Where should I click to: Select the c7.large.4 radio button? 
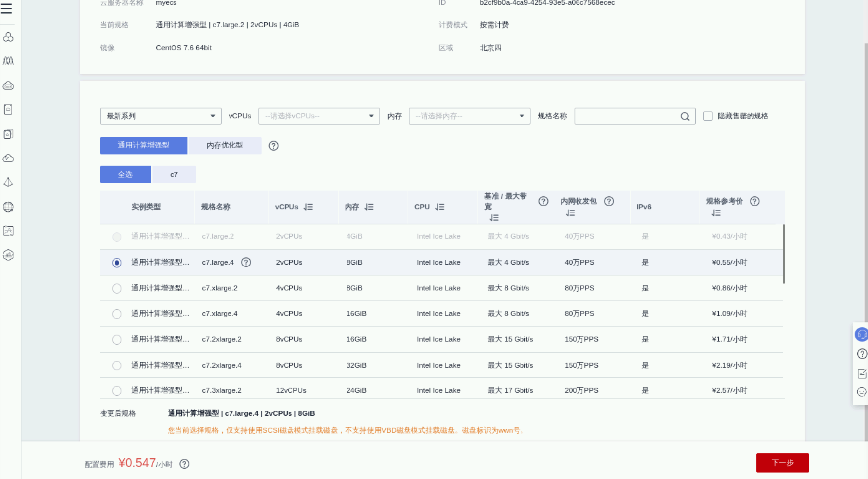pos(116,263)
